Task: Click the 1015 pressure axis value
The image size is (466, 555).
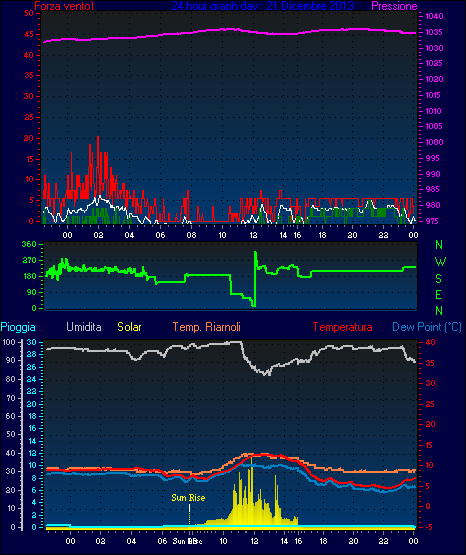Action: [433, 95]
